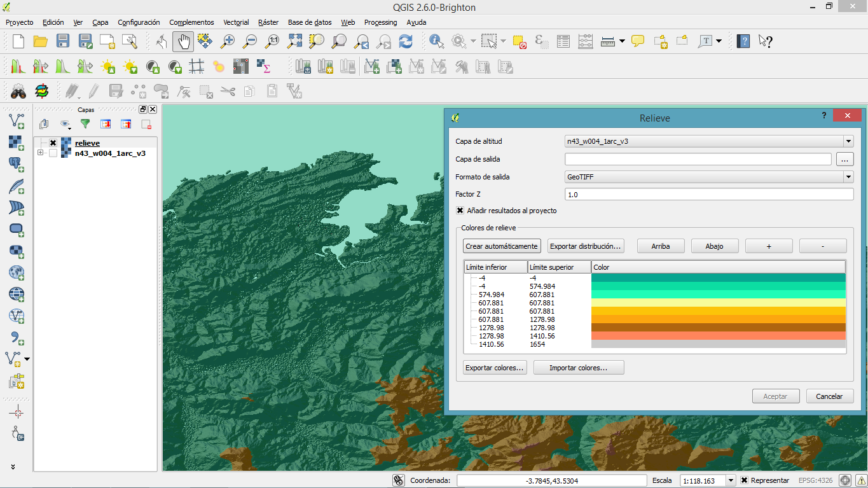This screenshot has width=868, height=488.
Task: Click the Zoom In magnifier tool
Action: click(x=228, y=41)
